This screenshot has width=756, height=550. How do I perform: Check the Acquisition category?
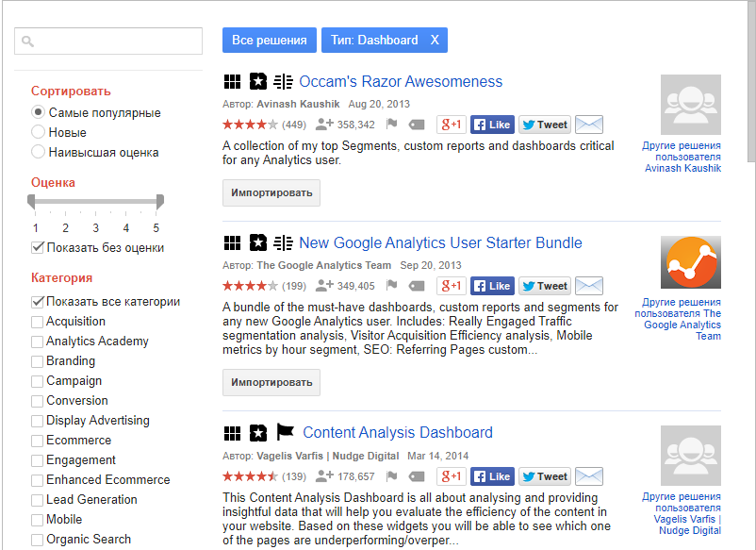click(37, 322)
